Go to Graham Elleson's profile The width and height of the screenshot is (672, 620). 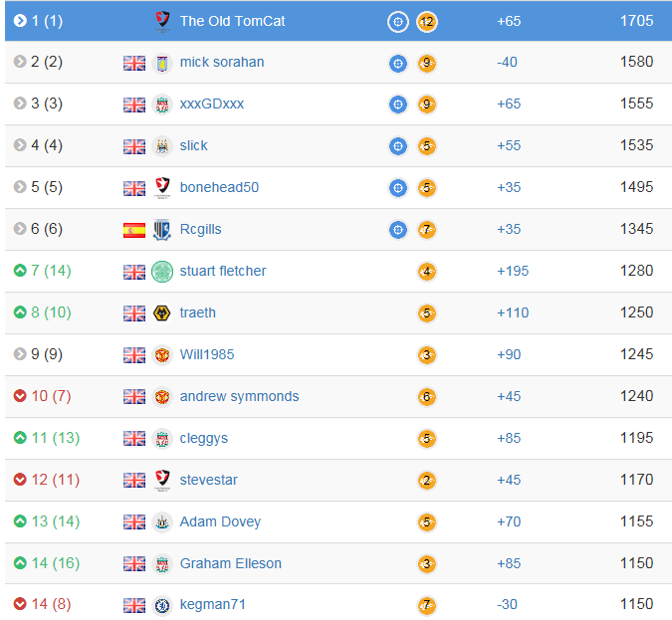pyautogui.click(x=231, y=563)
